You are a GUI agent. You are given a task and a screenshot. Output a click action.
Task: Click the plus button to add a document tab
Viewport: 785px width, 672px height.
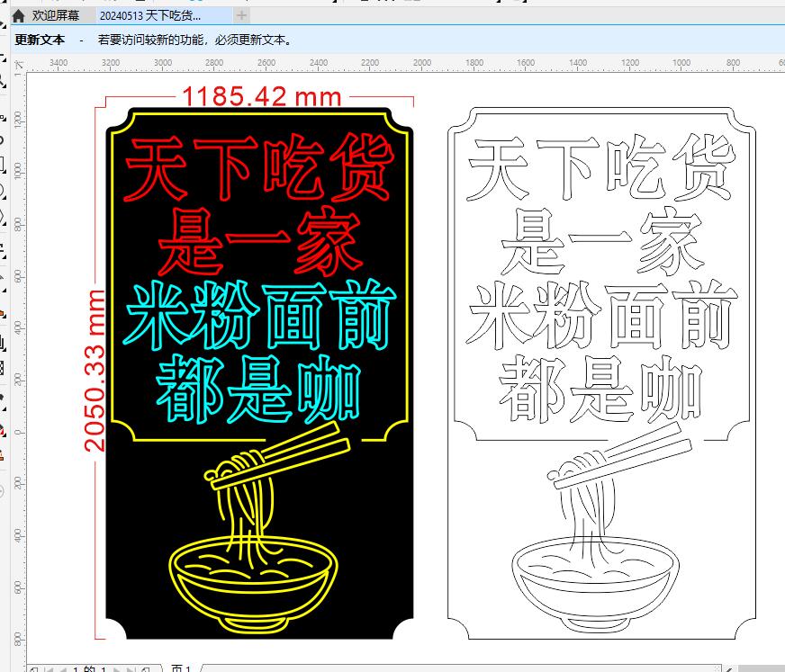pyautogui.click(x=241, y=15)
